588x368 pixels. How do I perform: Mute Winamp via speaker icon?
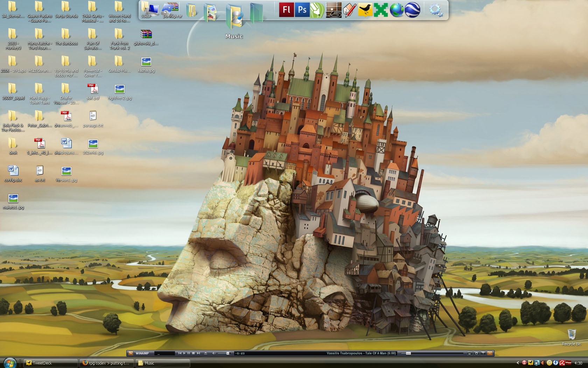click(214, 353)
